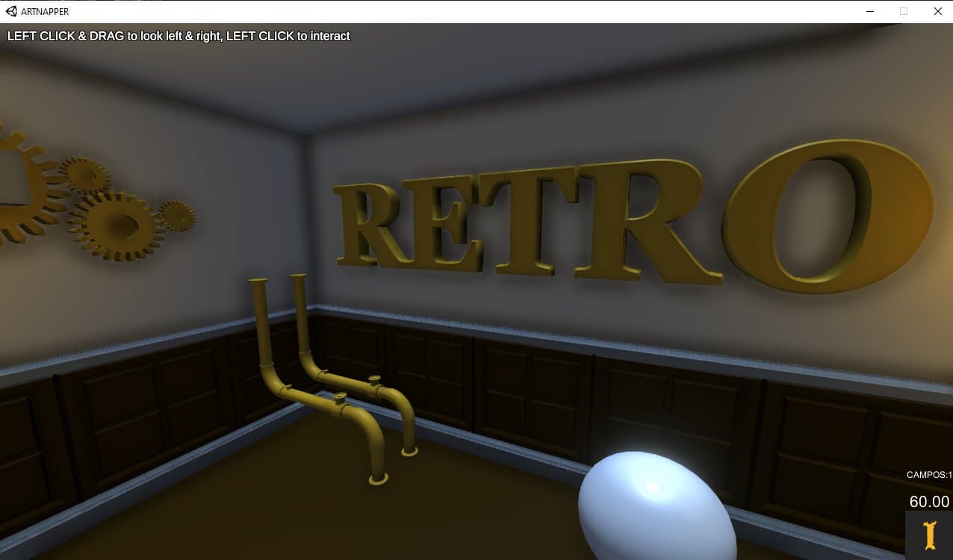
Task: Click the CAMPOS:1 counter text
Action: (929, 475)
